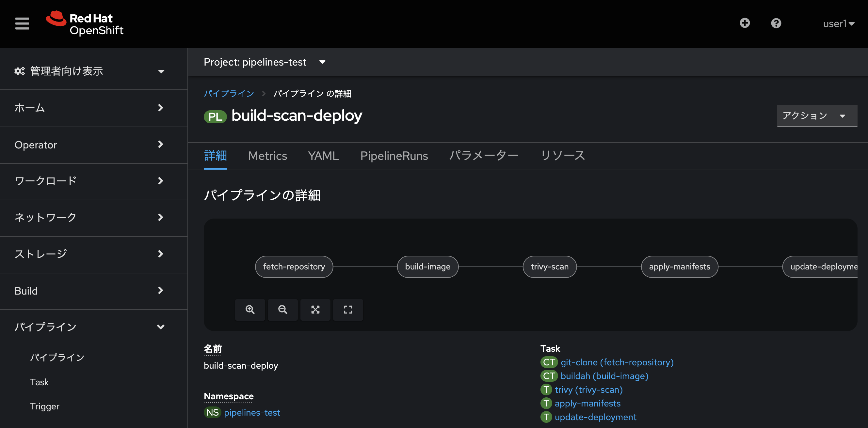This screenshot has height=428, width=868.
Task: Click the build-scan-deploy page title
Action: coord(297,116)
